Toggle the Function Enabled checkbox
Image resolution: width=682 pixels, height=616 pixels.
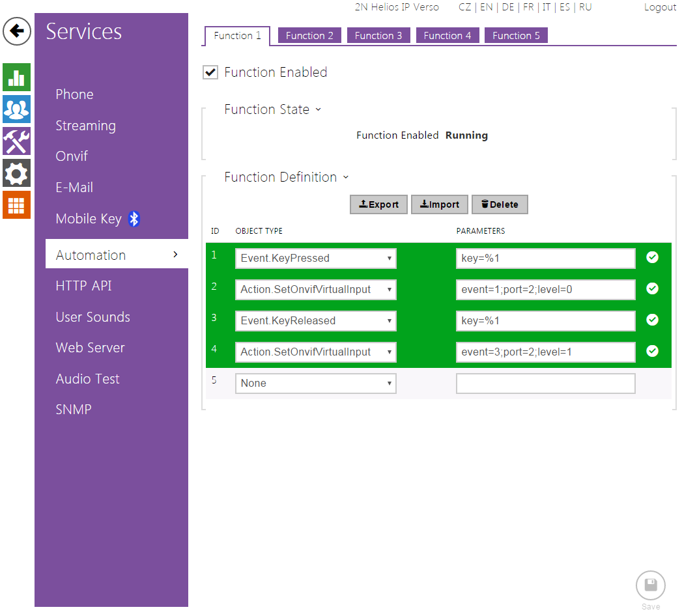210,72
